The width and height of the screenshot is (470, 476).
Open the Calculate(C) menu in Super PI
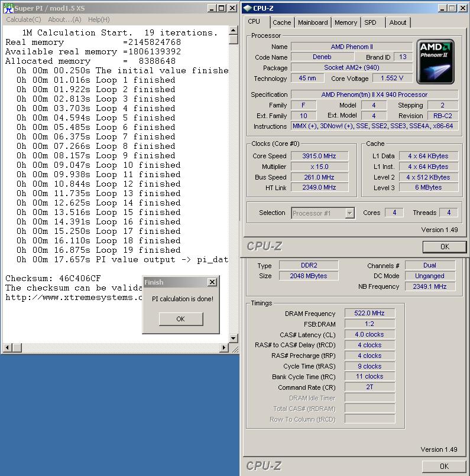24,19
